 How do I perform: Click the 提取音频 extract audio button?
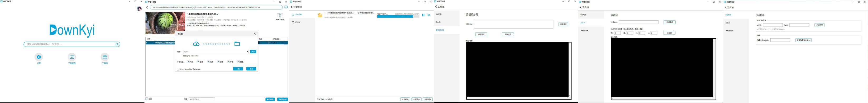click(x=481, y=34)
